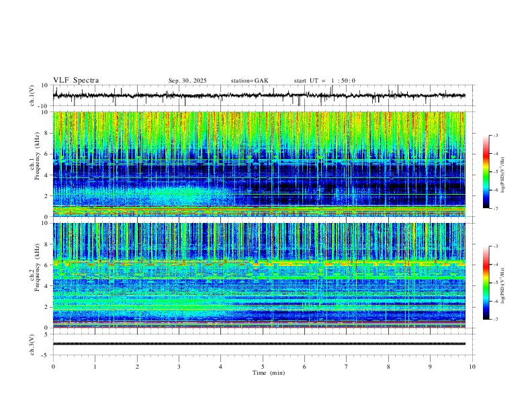Screen dimensions: 532x411
Task: Click the "VLF Spectra" plot title
Action: [76, 81]
